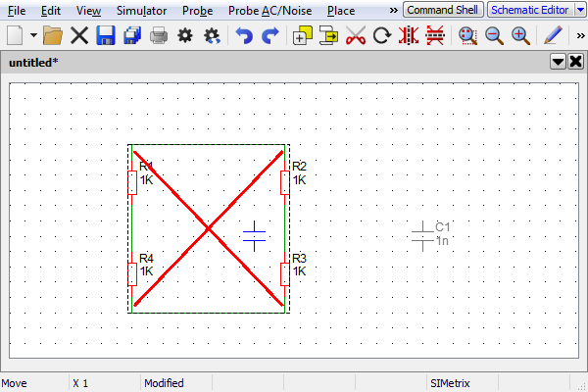The height and width of the screenshot is (392, 588).
Task: Select the pencil wire tool
Action: pyautogui.click(x=553, y=35)
